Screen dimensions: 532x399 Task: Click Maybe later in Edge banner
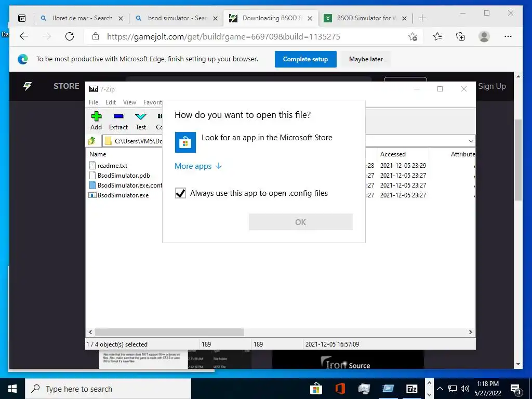coord(366,59)
